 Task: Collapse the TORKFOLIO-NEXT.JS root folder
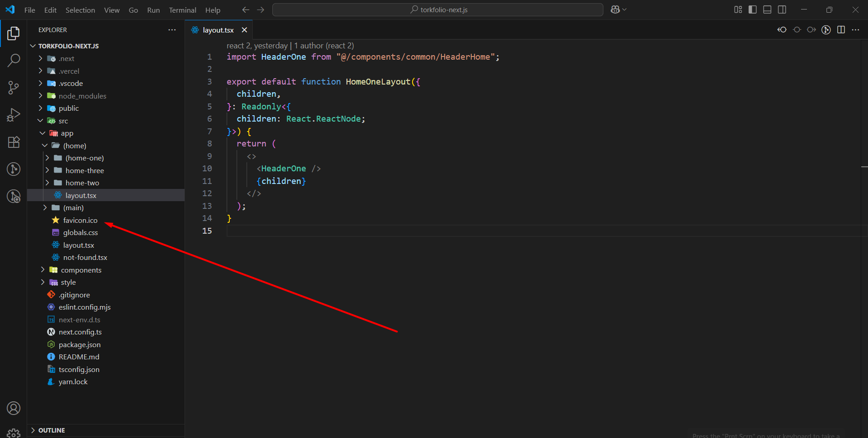pyautogui.click(x=106, y=46)
